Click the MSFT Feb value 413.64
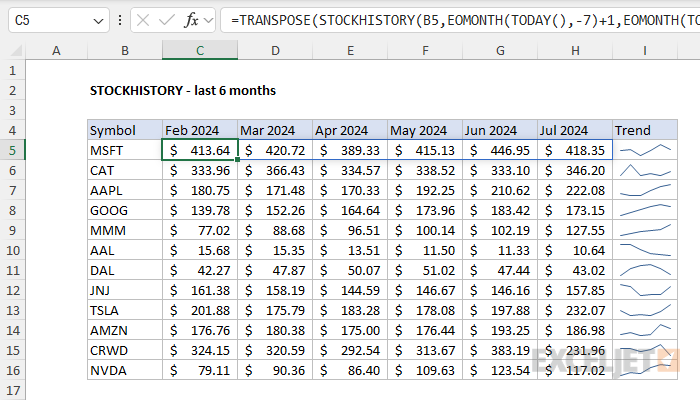This screenshot has height=400, width=700. pyautogui.click(x=200, y=150)
